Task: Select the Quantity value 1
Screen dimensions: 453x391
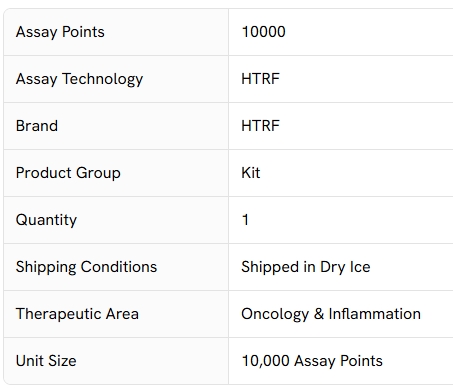Action: point(245,220)
